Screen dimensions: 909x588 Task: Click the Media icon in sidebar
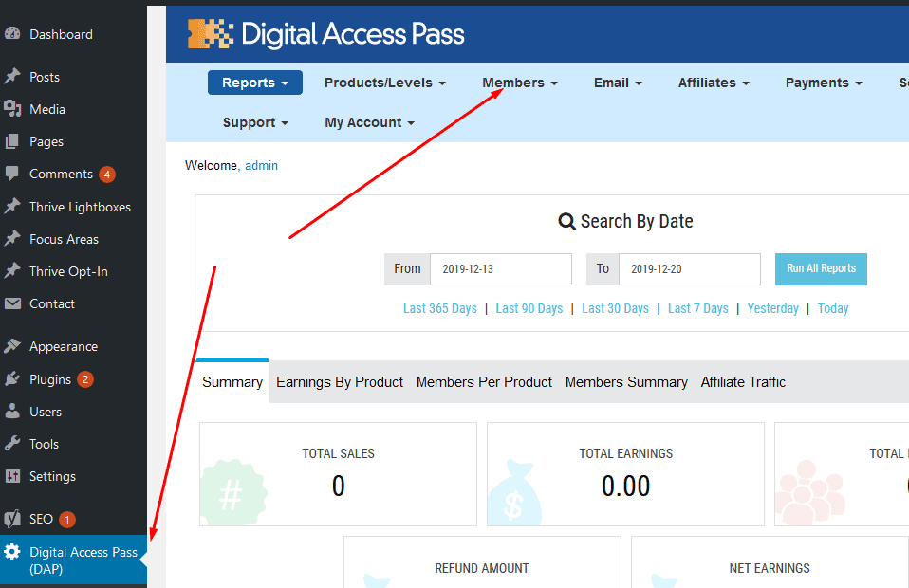click(12, 109)
